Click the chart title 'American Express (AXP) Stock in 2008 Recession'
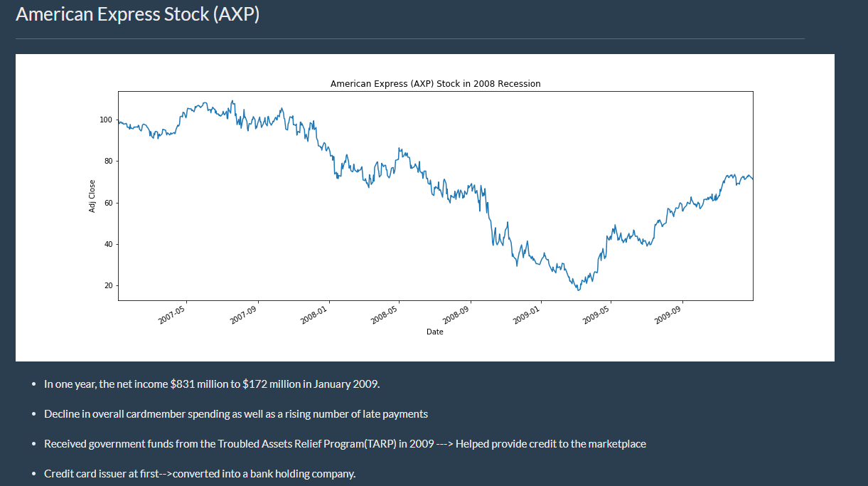Image resolution: width=868 pixels, height=486 pixels. [435, 84]
